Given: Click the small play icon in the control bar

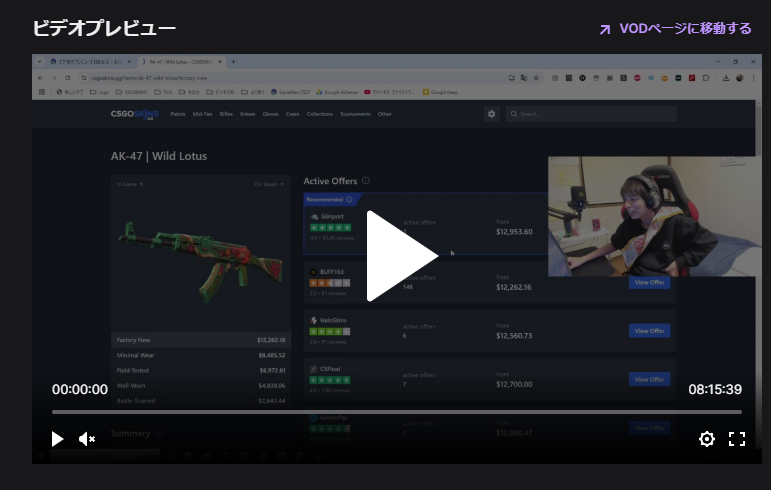Looking at the screenshot, I should pyautogui.click(x=58, y=439).
